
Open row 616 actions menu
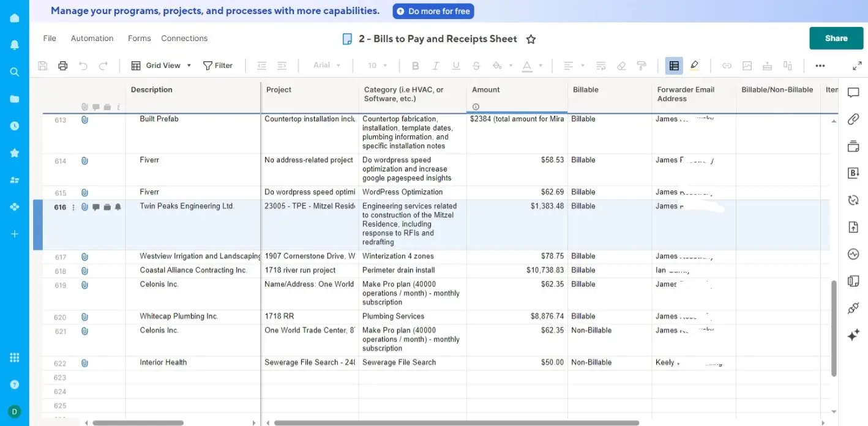tap(73, 207)
